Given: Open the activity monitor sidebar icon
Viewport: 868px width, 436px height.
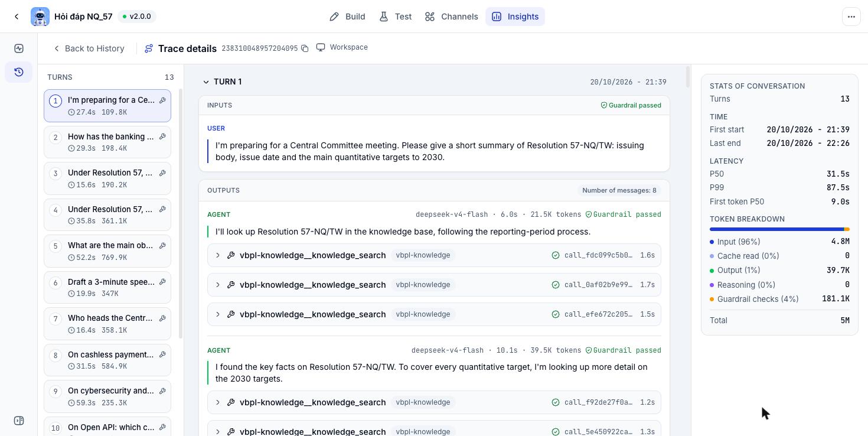Looking at the screenshot, I should 19,48.
